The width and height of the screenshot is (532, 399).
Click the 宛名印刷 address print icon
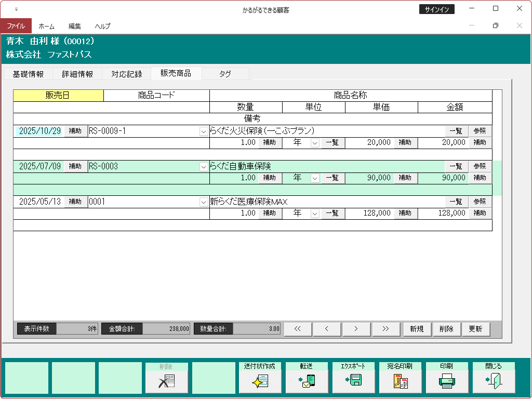pyautogui.click(x=400, y=381)
